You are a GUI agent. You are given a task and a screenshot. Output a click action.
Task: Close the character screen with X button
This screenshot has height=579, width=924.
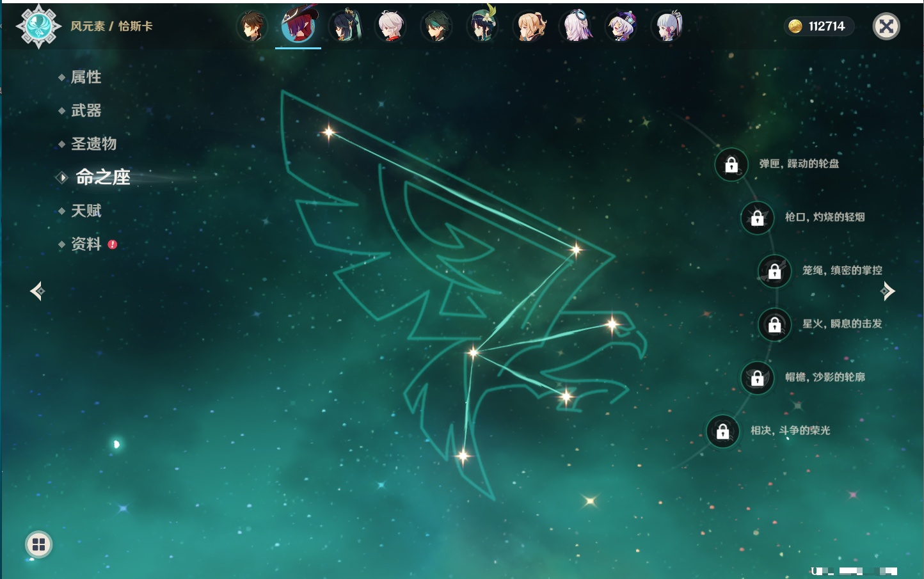click(886, 26)
